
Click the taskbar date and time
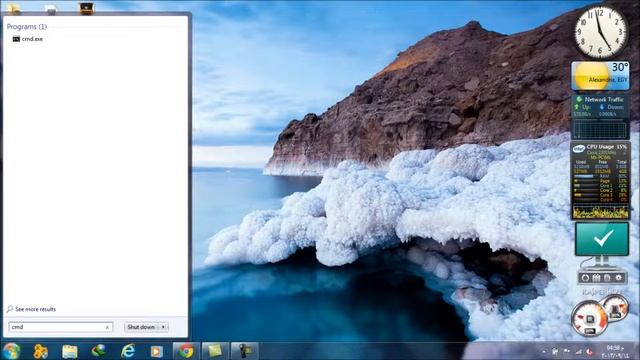(615, 351)
